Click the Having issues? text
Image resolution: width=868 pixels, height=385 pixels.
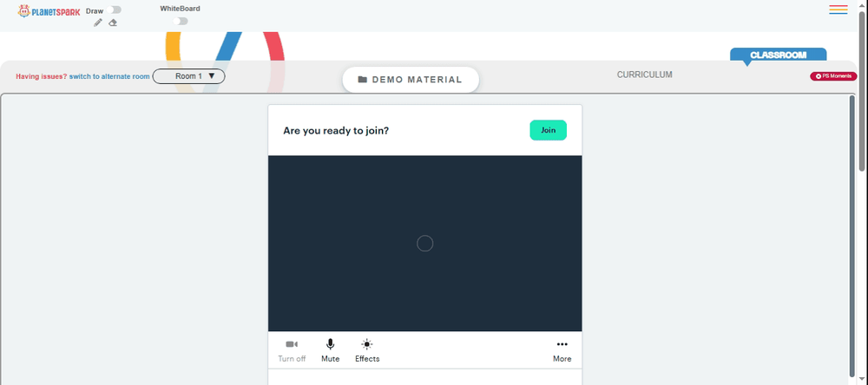pos(42,76)
